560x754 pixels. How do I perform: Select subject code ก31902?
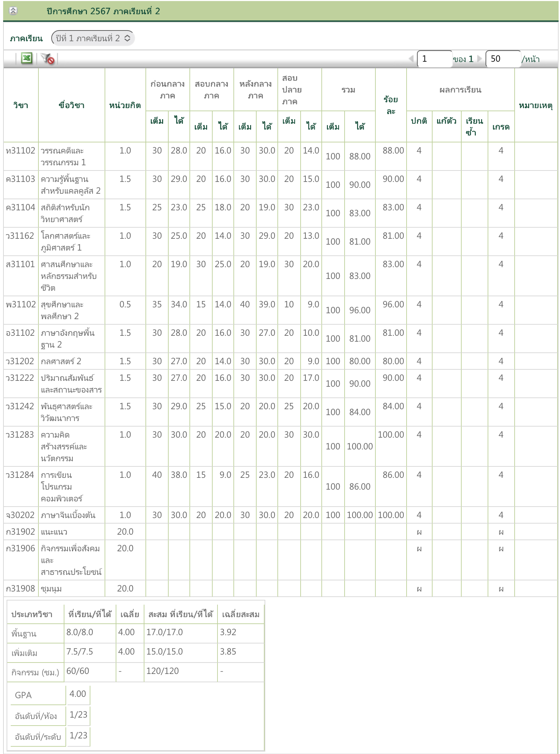[x=20, y=532]
